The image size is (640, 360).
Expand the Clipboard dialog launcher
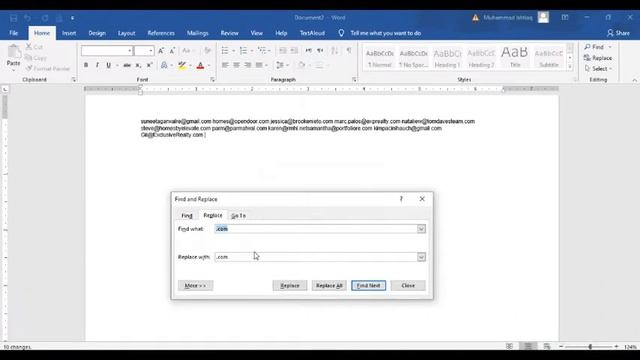coord(74,80)
